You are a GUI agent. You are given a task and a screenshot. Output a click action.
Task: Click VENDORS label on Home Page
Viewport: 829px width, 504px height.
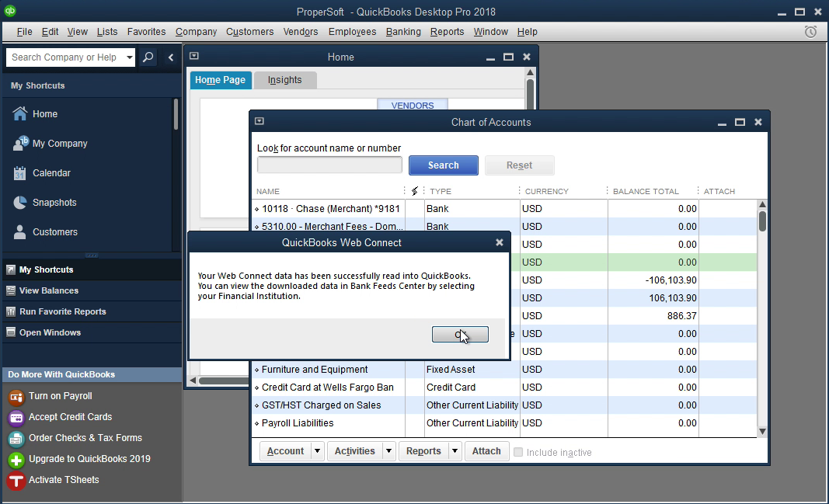[413, 105]
